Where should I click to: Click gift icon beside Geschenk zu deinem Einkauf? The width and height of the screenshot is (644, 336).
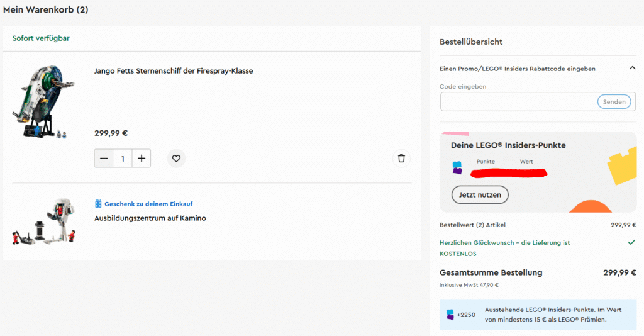tap(98, 203)
